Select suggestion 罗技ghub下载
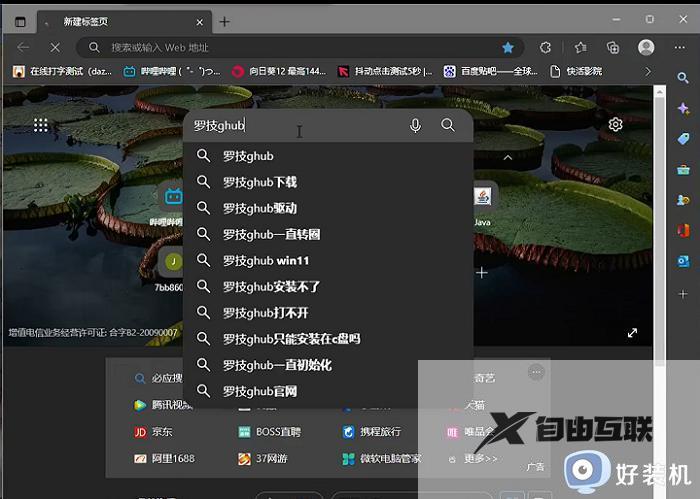The width and height of the screenshot is (700, 499). coord(260,182)
